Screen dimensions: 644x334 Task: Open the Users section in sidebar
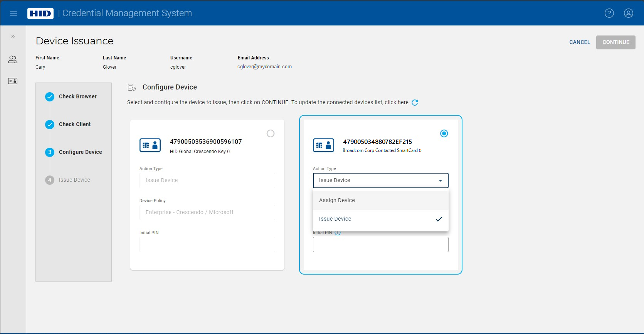point(13,59)
